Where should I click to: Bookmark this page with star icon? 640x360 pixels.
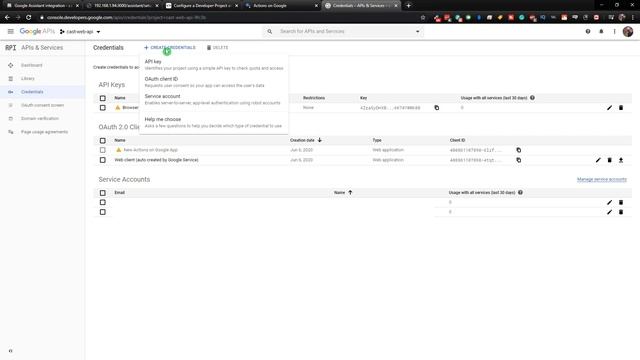point(423,18)
